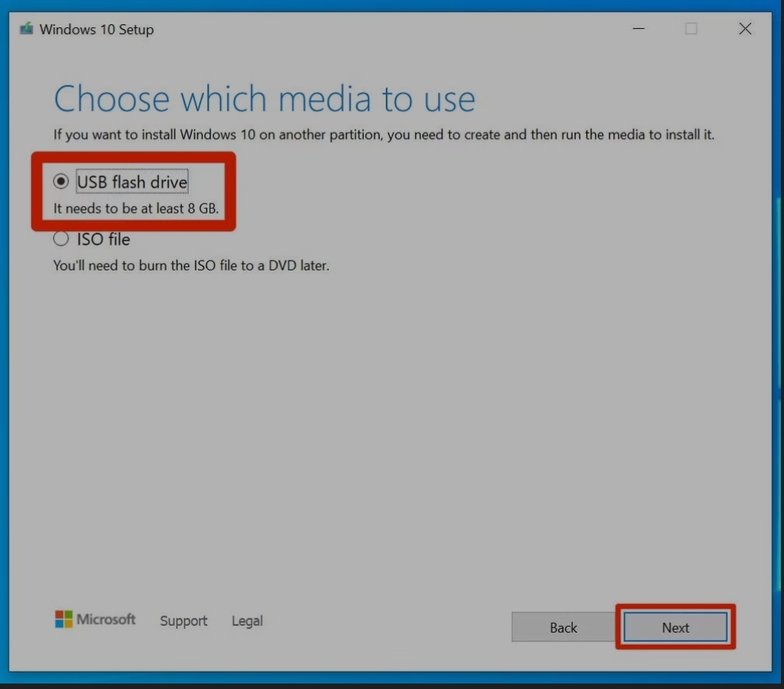Click the "at least 8 GB" requirement note

point(136,209)
